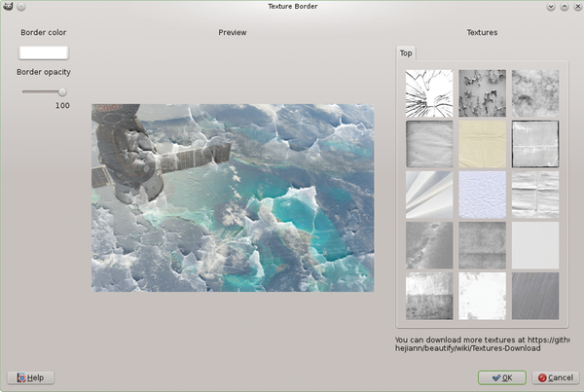
Task: Pick the black-edged film frame texture
Action: [x=534, y=144]
